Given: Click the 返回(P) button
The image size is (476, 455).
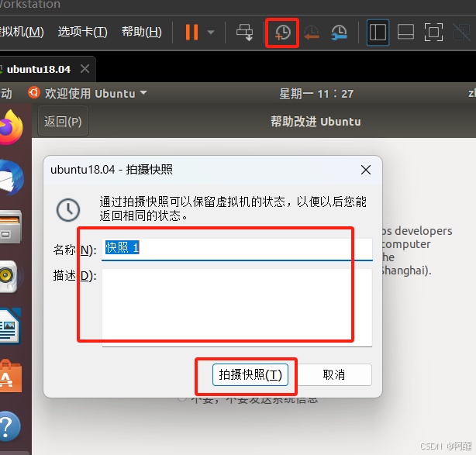Looking at the screenshot, I should 62,121.
